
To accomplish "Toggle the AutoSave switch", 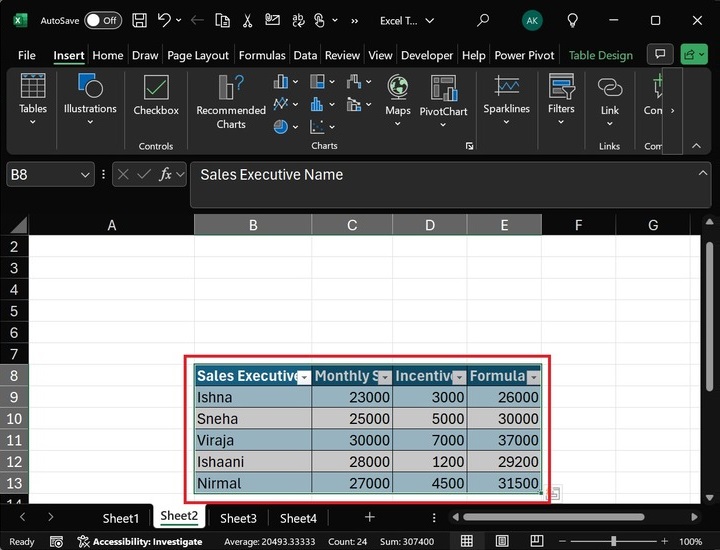I will tap(103, 20).
